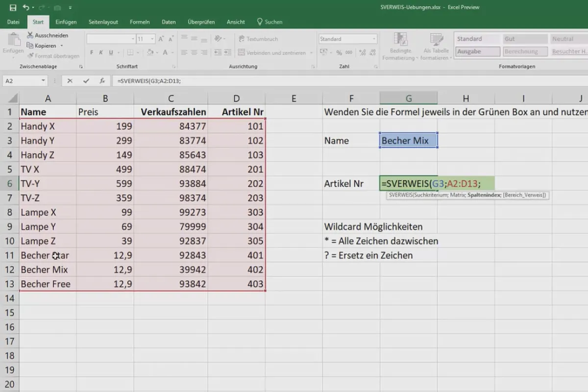588x392 pixels.
Task: Click the center horizontally icon
Action: click(195, 52)
